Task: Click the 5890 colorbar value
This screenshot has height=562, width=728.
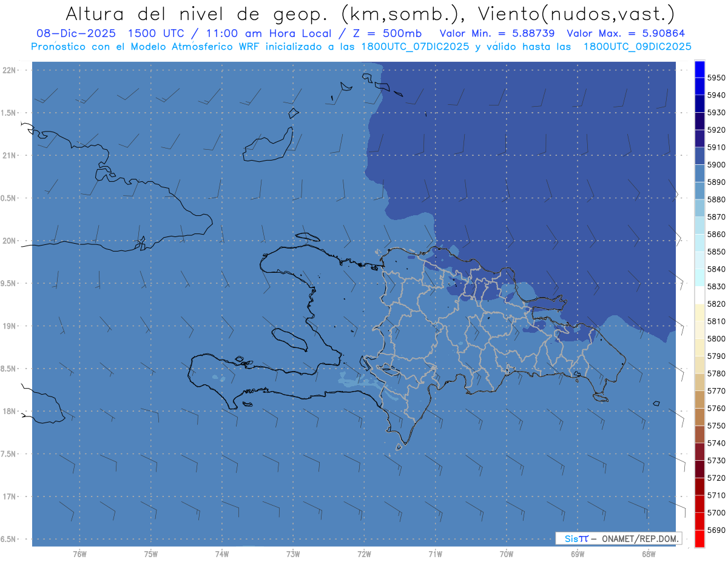Action: click(x=716, y=182)
